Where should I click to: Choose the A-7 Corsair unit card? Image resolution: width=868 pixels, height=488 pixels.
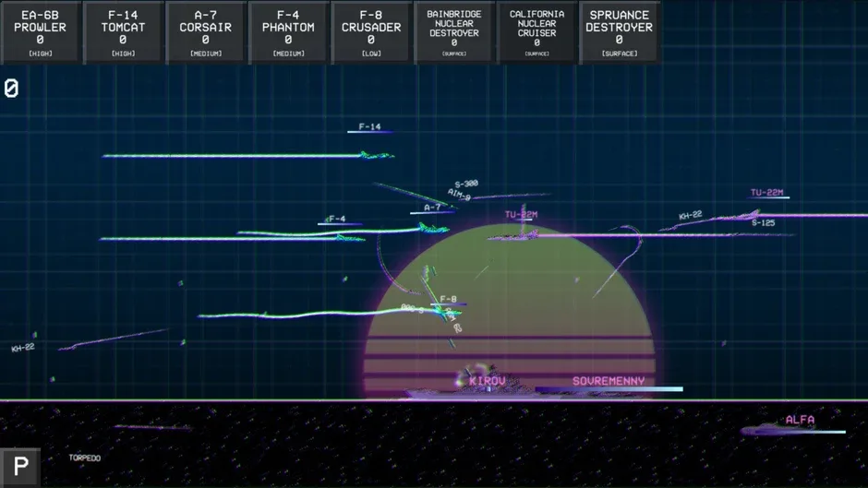pyautogui.click(x=205, y=32)
